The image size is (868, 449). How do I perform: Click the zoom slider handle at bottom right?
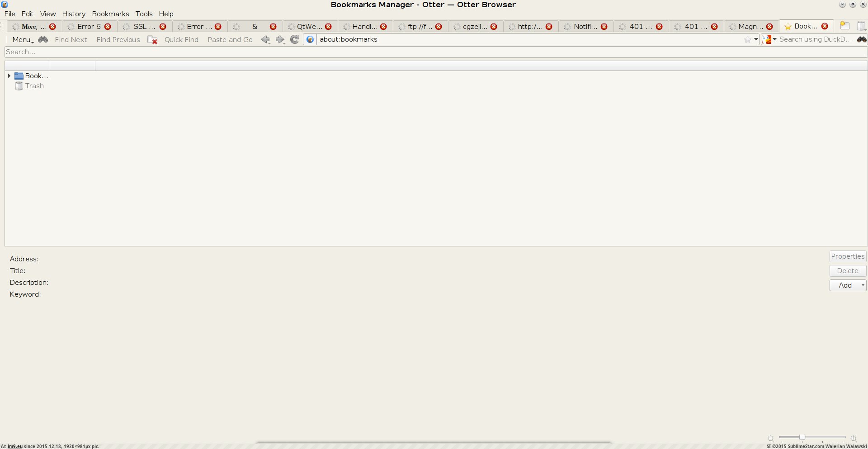(x=802, y=437)
